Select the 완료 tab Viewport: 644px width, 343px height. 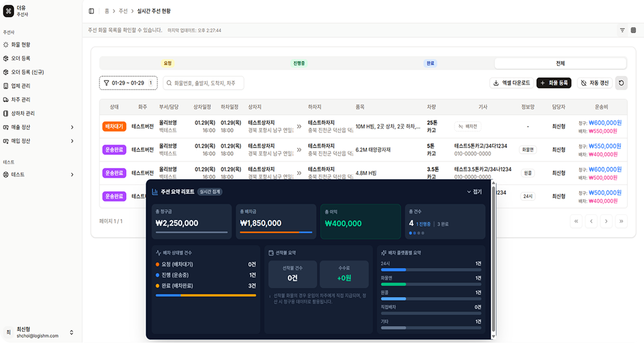[430, 63]
